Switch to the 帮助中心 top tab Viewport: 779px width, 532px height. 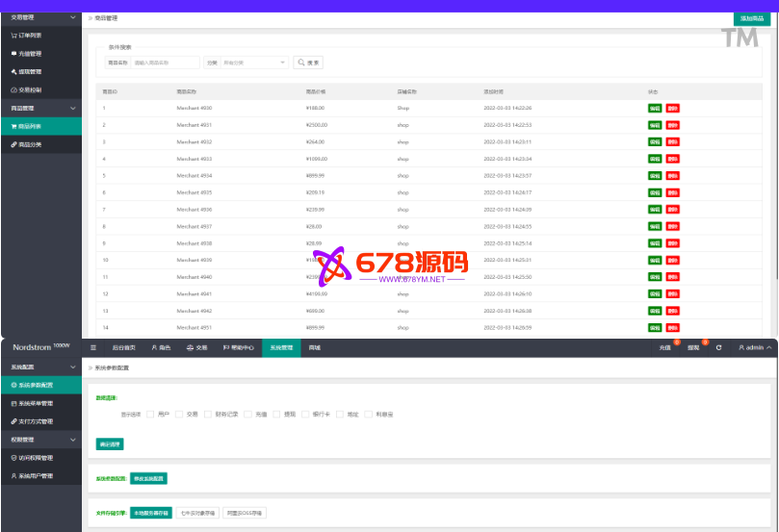(238, 347)
